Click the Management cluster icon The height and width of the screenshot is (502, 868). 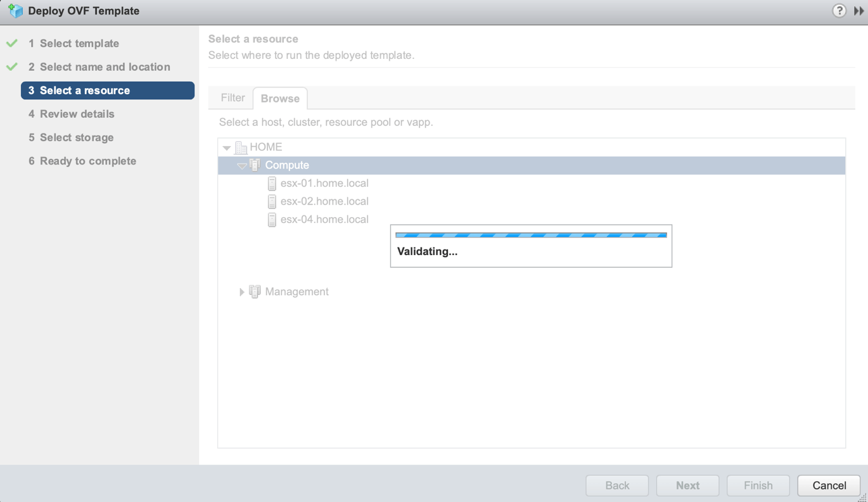[x=255, y=292]
